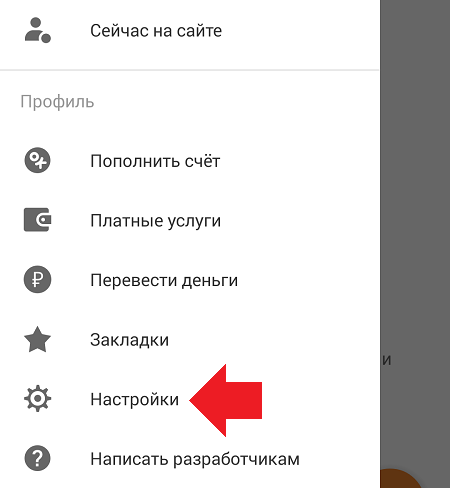Screen dimensions: 450x488
Task: Tap the question mark help icon
Action: point(37,458)
